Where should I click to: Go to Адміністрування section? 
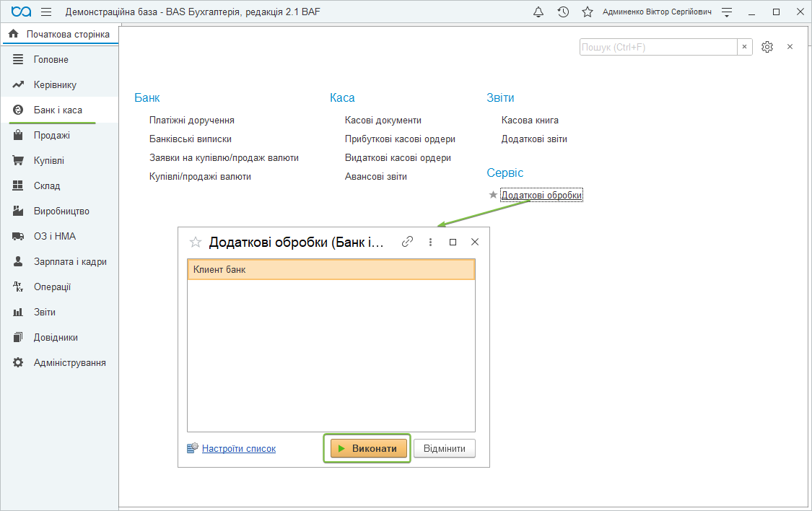point(69,363)
